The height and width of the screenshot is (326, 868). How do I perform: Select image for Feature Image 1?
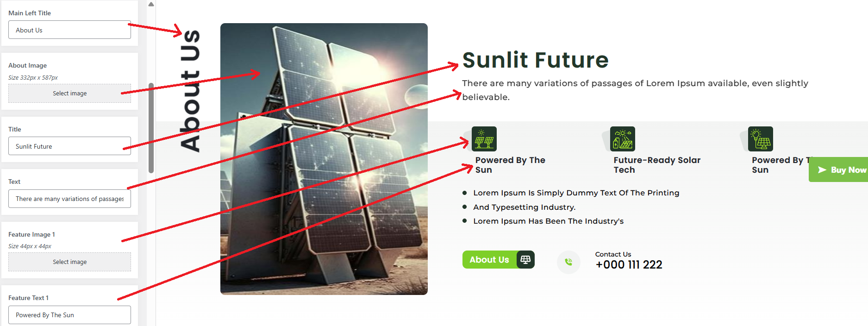pyautogui.click(x=69, y=262)
